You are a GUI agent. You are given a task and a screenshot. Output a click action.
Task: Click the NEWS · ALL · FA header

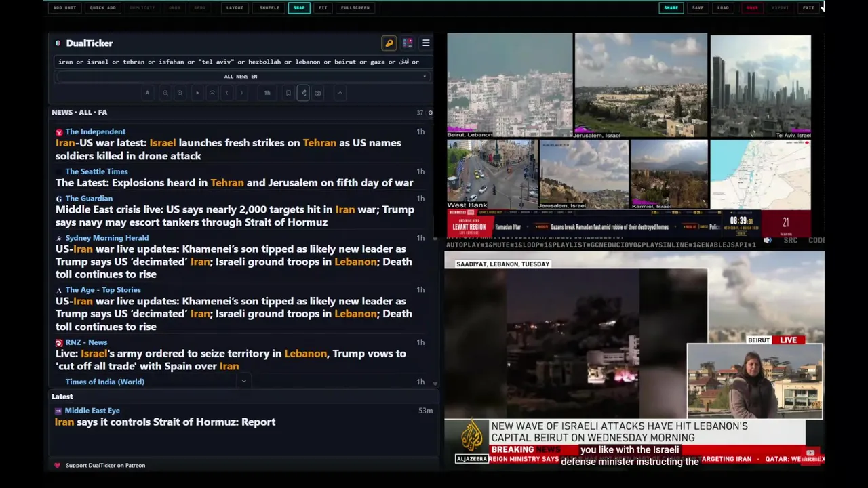[79, 113]
